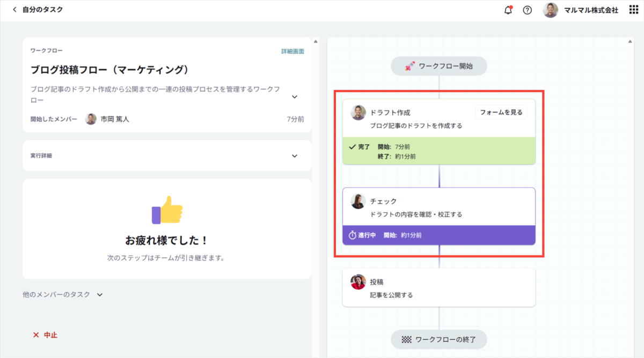Open the notifications bell
This screenshot has height=358, width=644.
point(508,10)
